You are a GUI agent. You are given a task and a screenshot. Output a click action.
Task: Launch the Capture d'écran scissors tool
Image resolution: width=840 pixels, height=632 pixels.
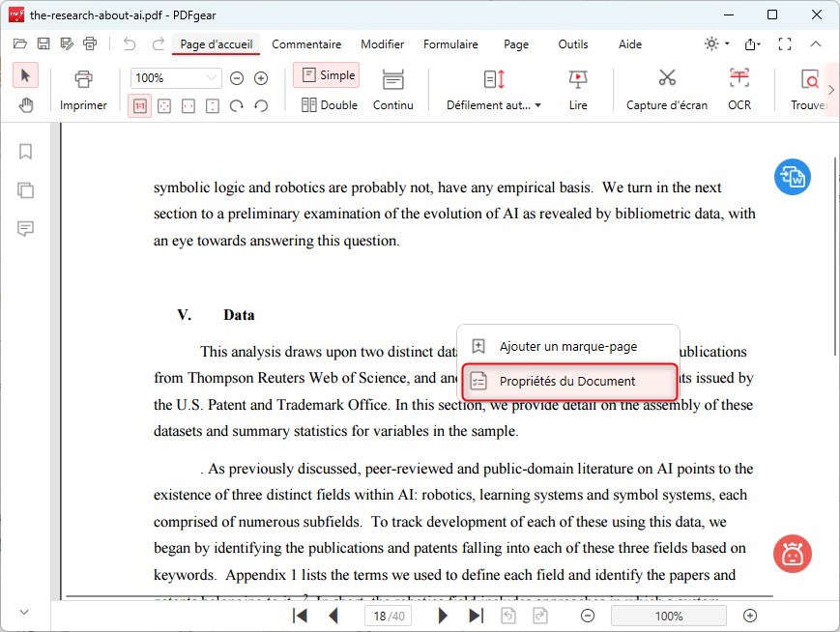click(x=667, y=91)
